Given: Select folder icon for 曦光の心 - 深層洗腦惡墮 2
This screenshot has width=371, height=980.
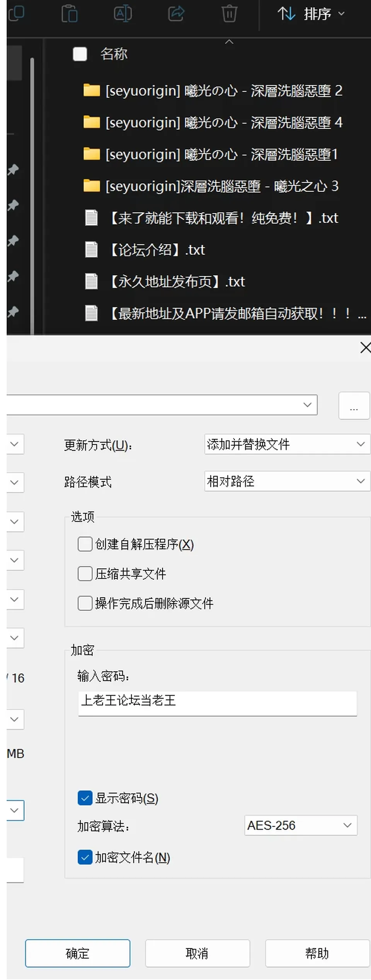Looking at the screenshot, I should pyautogui.click(x=92, y=90).
